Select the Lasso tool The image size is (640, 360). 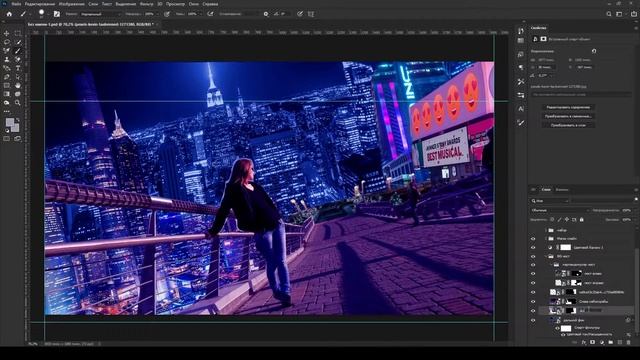(7, 42)
